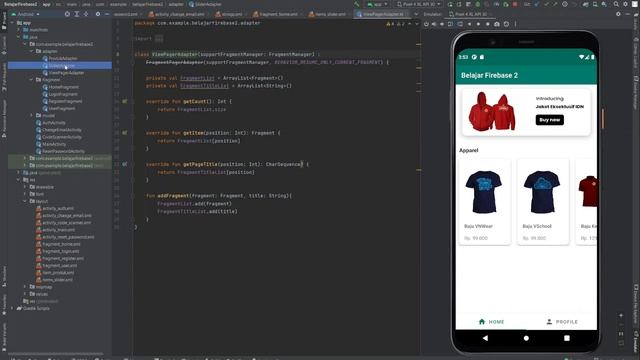Click the warnings indicator in editor corner
The width and height of the screenshot is (640, 360).
tap(395, 24)
